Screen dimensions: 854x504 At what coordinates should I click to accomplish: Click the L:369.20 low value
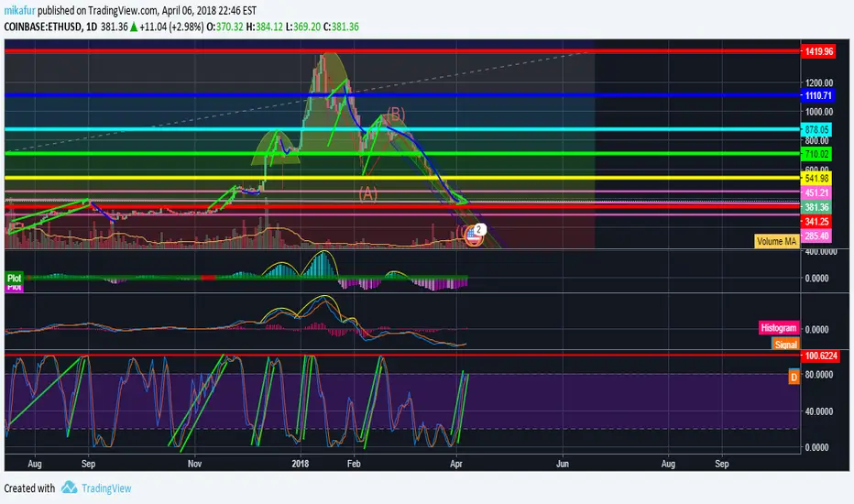click(303, 27)
